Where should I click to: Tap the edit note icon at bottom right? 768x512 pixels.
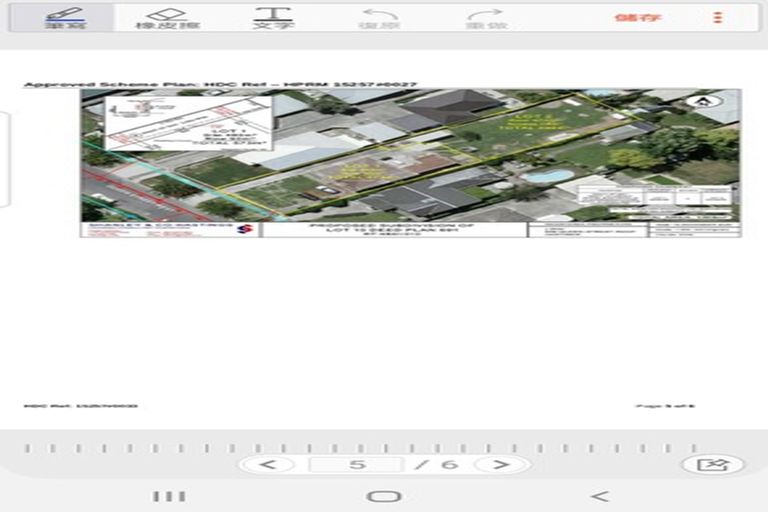tap(712, 465)
